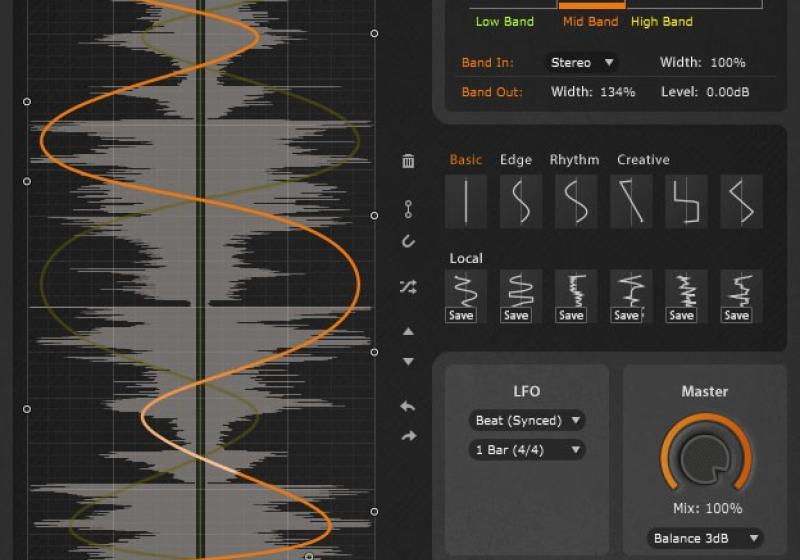Expand the Beat (Synced) LFO dropdown
Image resolution: width=800 pixels, height=560 pixels.
tap(526, 420)
